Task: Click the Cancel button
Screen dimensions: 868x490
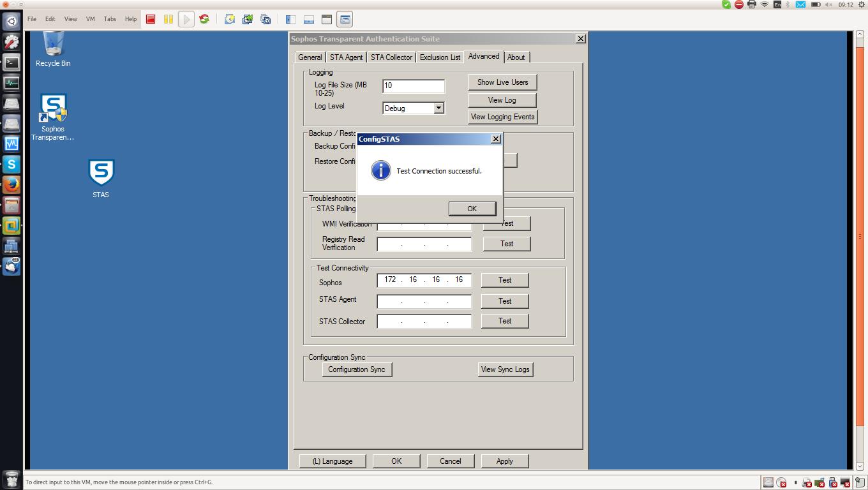Action: [x=450, y=461]
